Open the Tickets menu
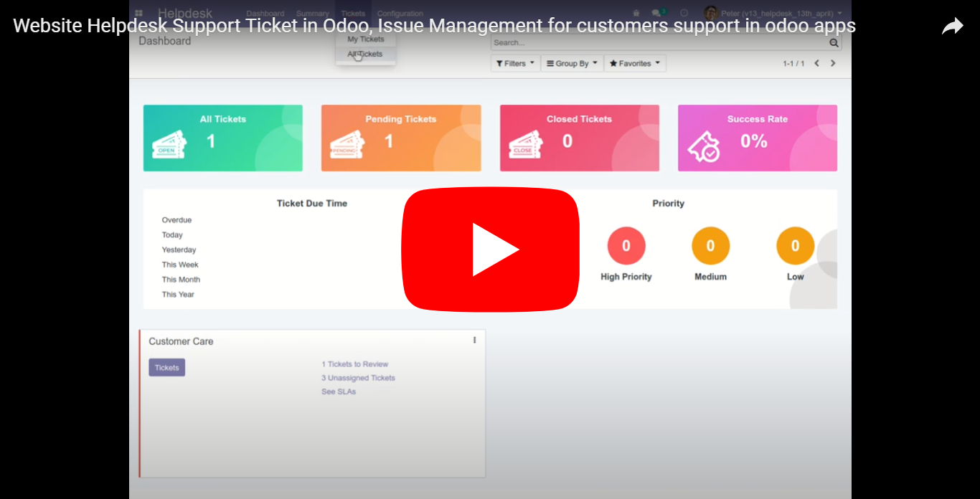Screen dimensions: 980x499 click(353, 14)
